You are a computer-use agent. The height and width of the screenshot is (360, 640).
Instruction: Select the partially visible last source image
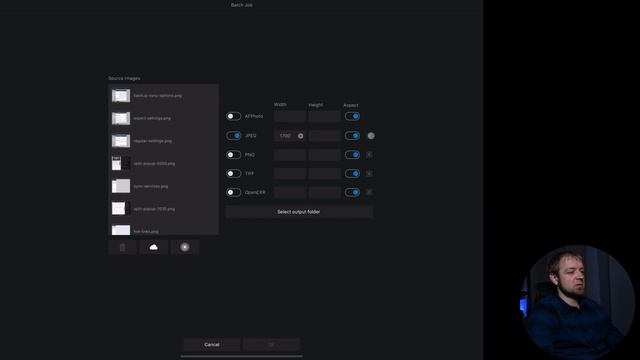click(x=163, y=229)
